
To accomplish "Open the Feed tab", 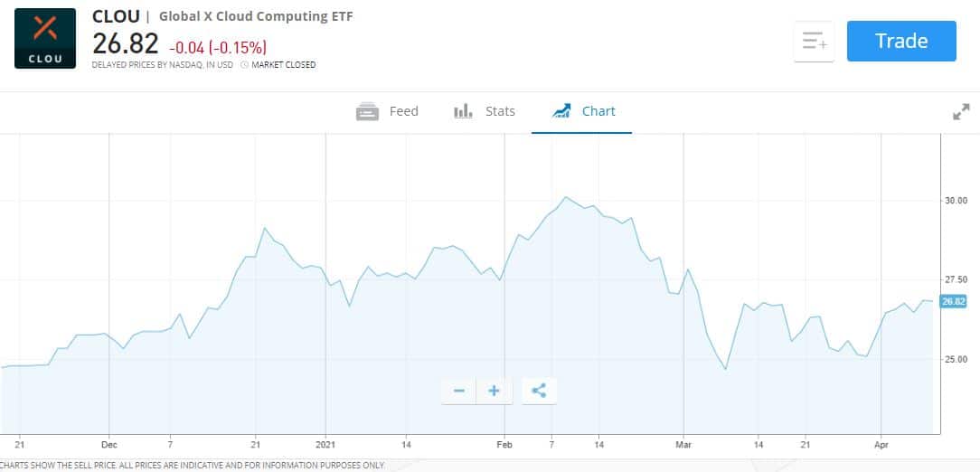I will (x=388, y=111).
